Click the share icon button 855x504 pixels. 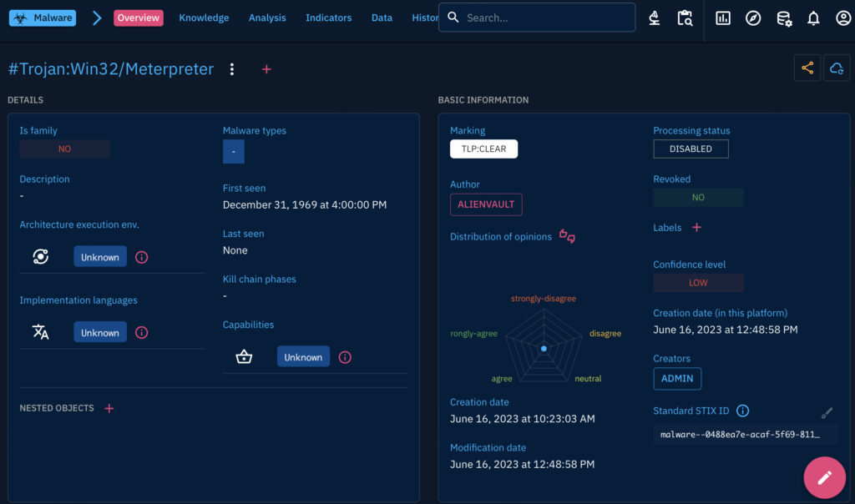807,68
